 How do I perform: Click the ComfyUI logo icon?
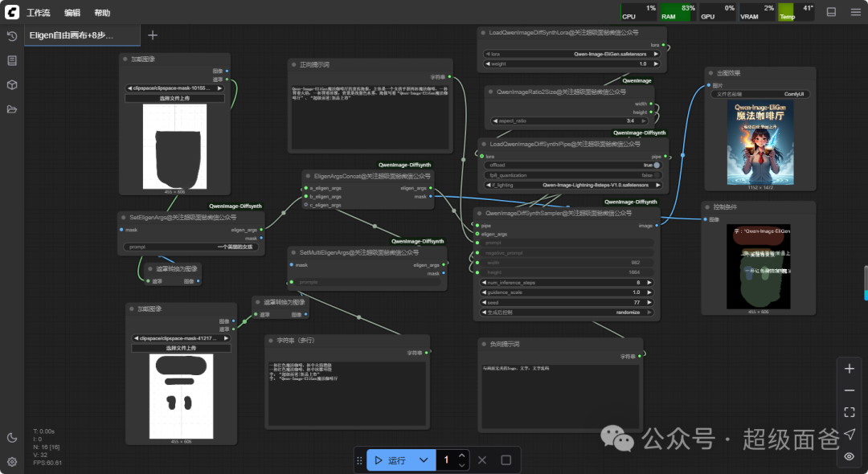click(11, 11)
